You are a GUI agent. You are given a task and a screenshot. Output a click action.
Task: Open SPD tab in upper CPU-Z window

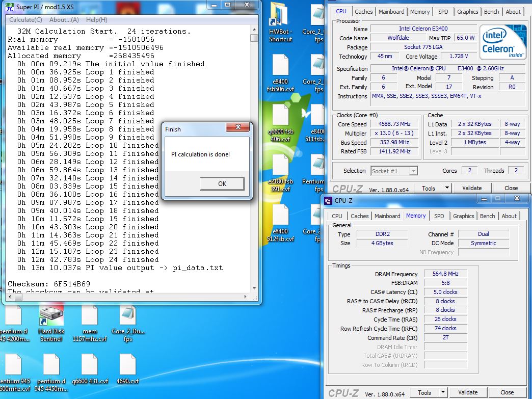pos(443,12)
